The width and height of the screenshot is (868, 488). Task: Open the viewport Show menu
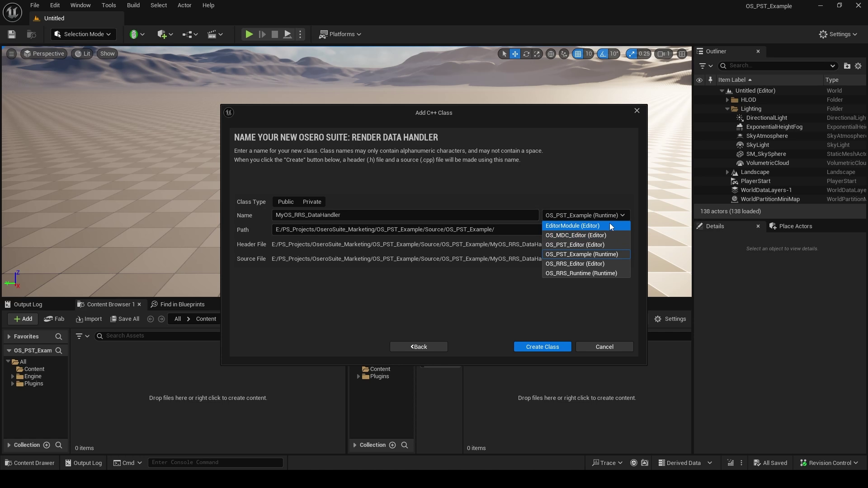[x=107, y=54]
